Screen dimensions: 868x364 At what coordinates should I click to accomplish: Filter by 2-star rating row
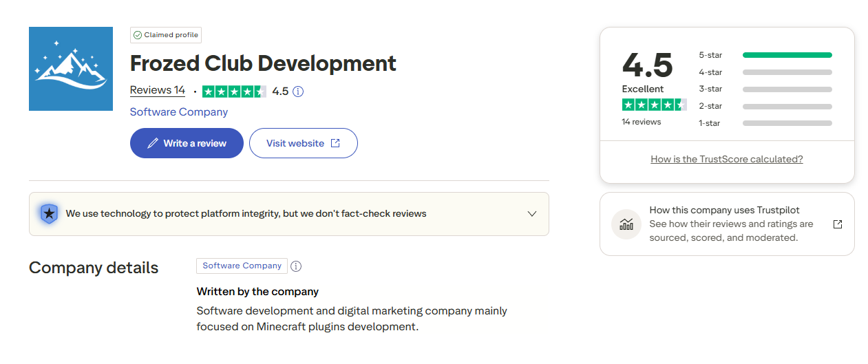pos(765,106)
